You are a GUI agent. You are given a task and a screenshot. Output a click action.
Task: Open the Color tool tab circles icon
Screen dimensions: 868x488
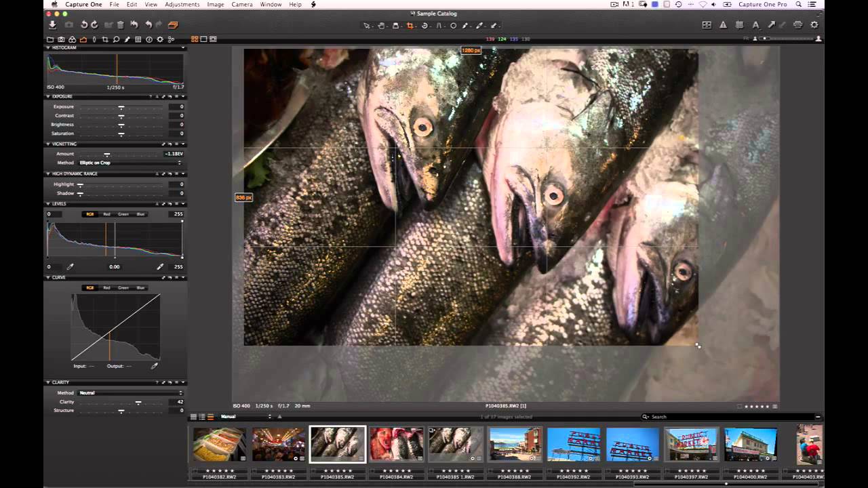(x=73, y=39)
